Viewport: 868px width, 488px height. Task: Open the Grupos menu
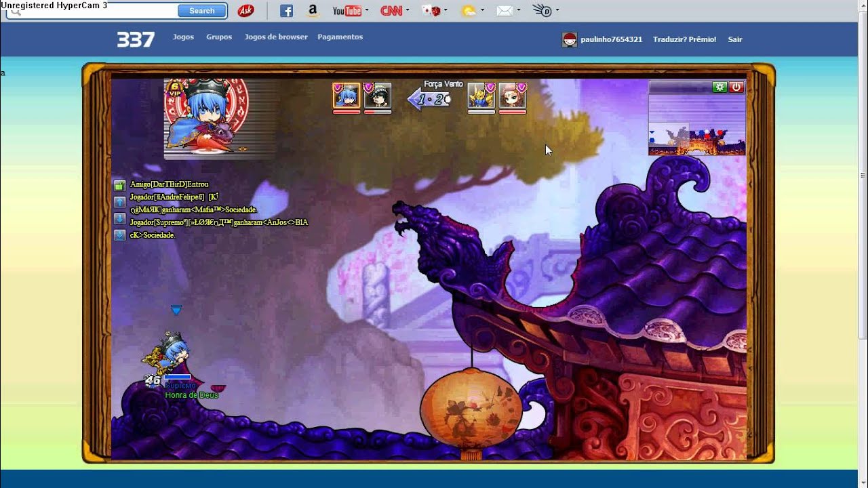(x=219, y=37)
